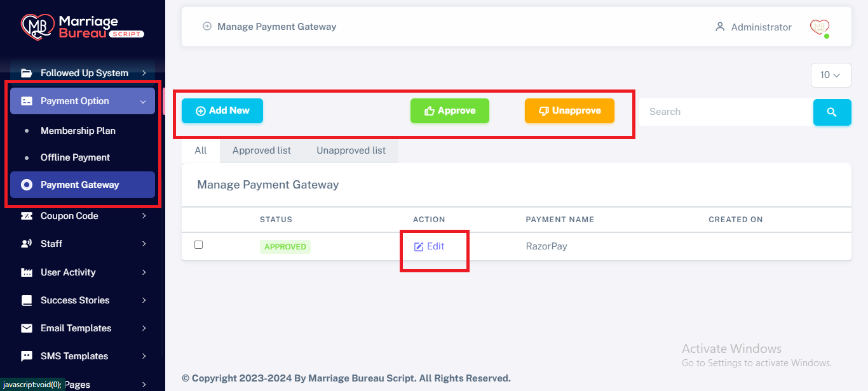This screenshot has height=391, width=868.
Task: Expand the Staff sidebar section
Action: coord(83,244)
